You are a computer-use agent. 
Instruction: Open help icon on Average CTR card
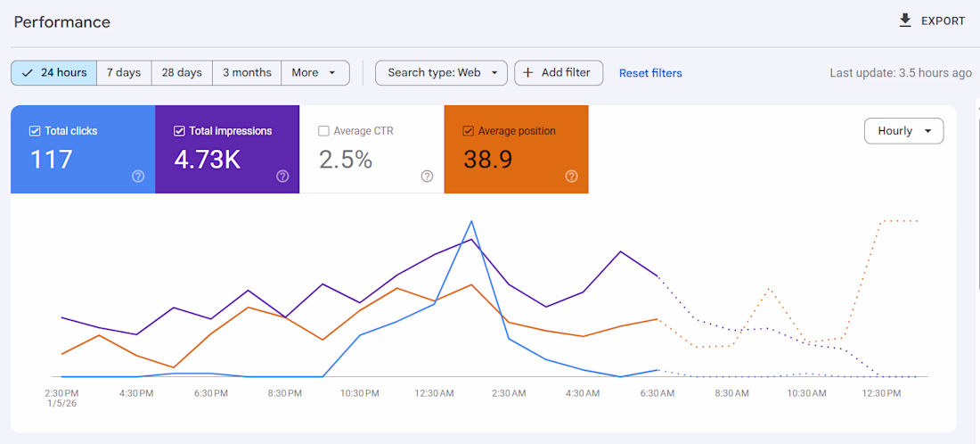pyautogui.click(x=427, y=177)
